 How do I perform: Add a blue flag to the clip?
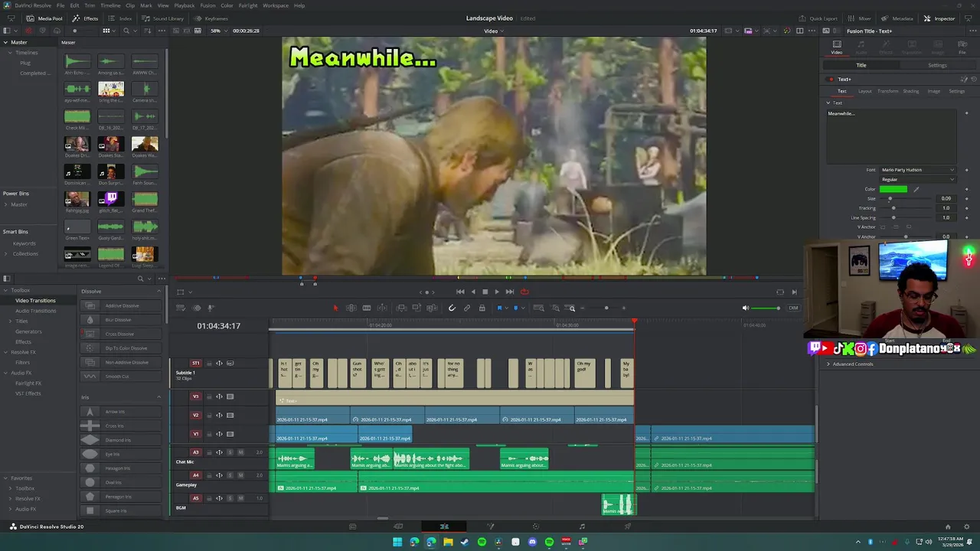499,308
